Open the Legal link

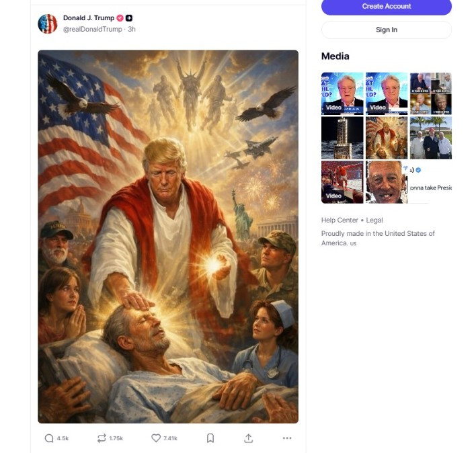[x=374, y=220]
